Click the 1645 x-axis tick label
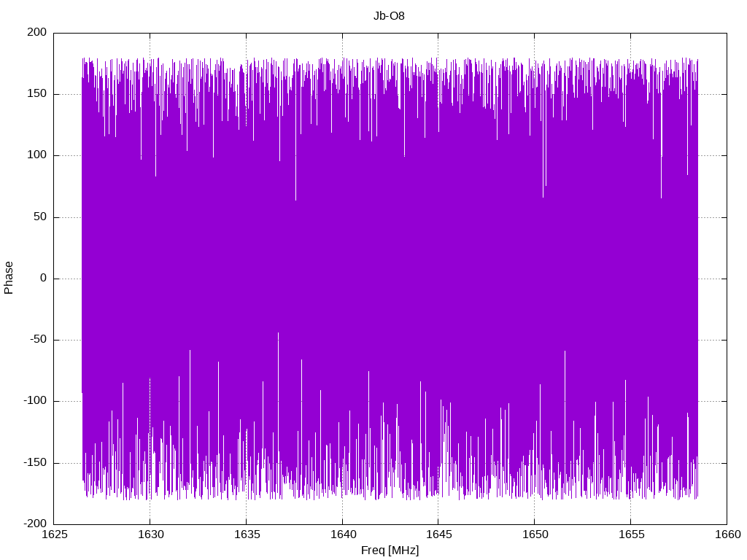Screen dimensions: 747x560 (438, 534)
